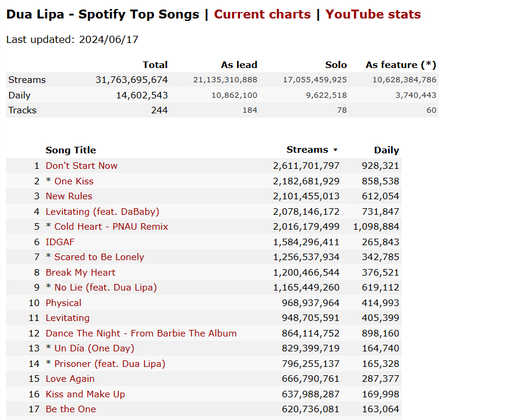523x420 pixels.
Task: Open Dance The Night Barbie album link
Action: tap(141, 333)
